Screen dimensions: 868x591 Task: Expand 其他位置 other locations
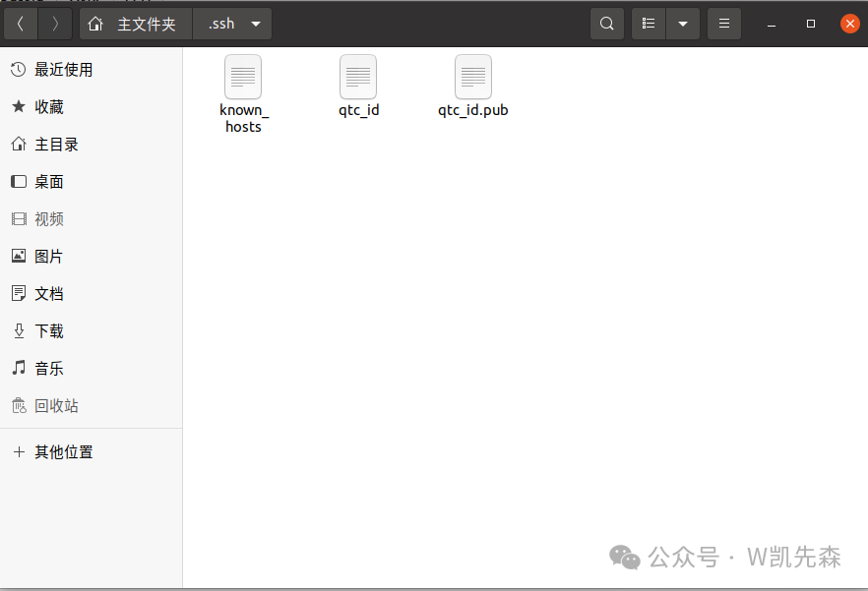coord(63,452)
